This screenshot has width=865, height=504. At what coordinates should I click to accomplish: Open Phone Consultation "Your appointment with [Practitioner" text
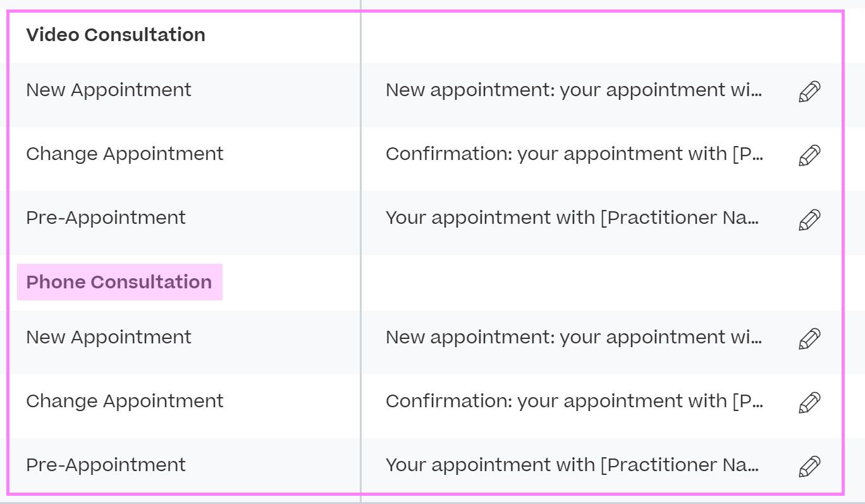point(572,465)
